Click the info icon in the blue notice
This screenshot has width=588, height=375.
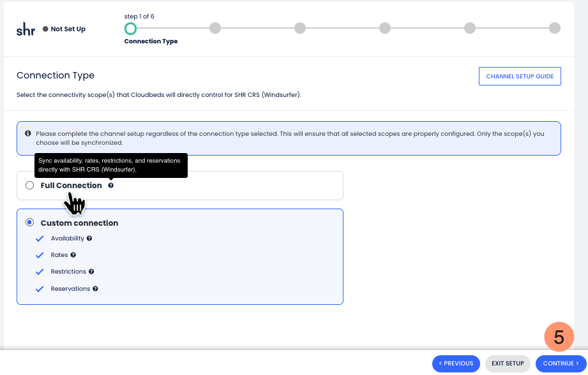coord(28,134)
